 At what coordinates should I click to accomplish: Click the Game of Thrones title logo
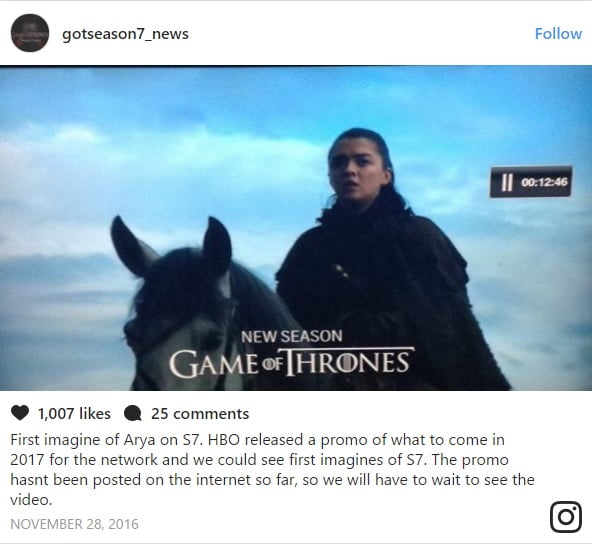(x=291, y=363)
